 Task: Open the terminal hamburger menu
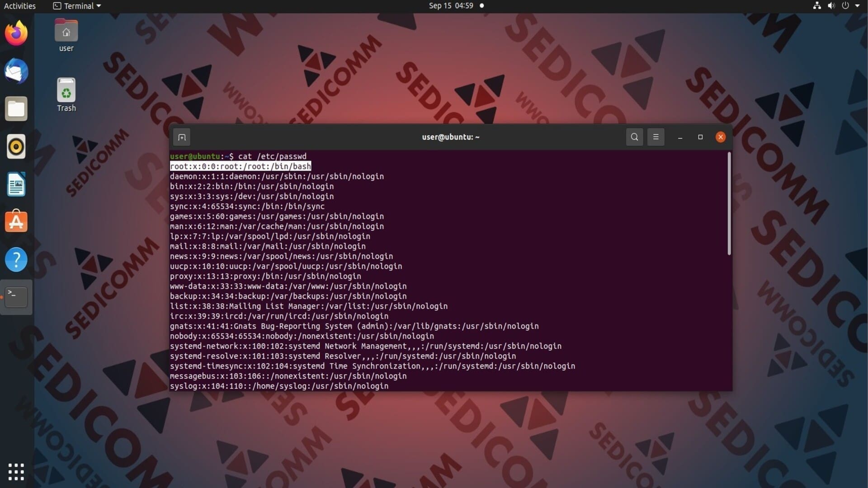tap(656, 137)
